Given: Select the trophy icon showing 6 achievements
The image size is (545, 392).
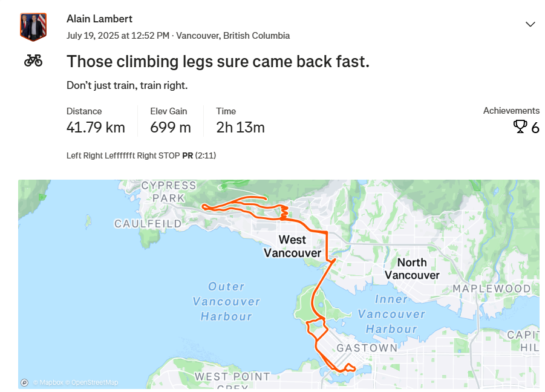Looking at the screenshot, I should point(521,126).
